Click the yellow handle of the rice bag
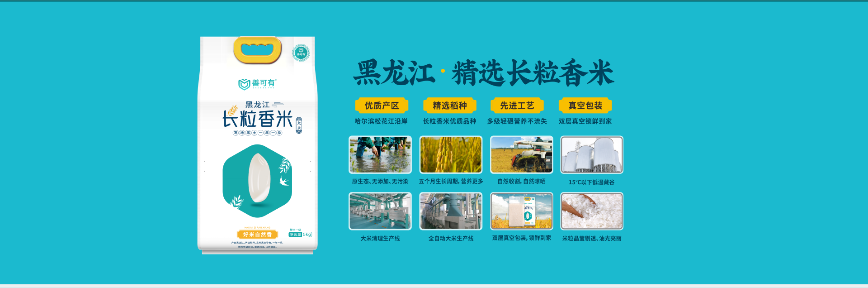 [257, 50]
